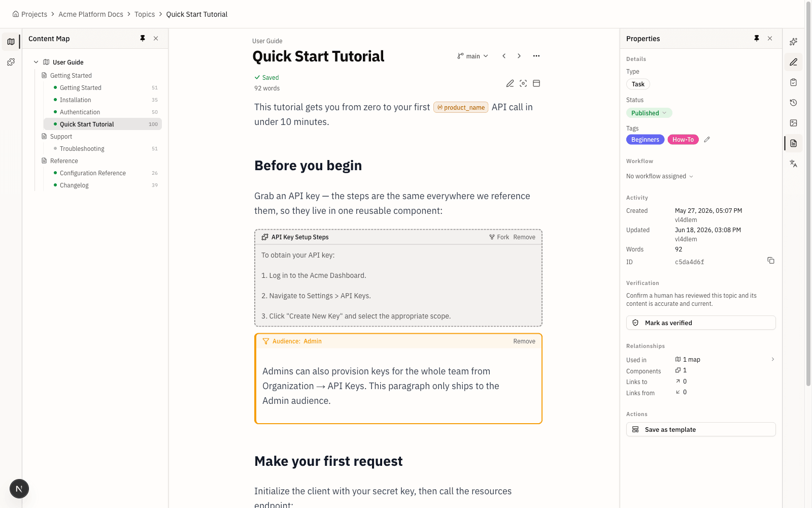Open the Getting Started topic with 51 words

click(x=103, y=87)
